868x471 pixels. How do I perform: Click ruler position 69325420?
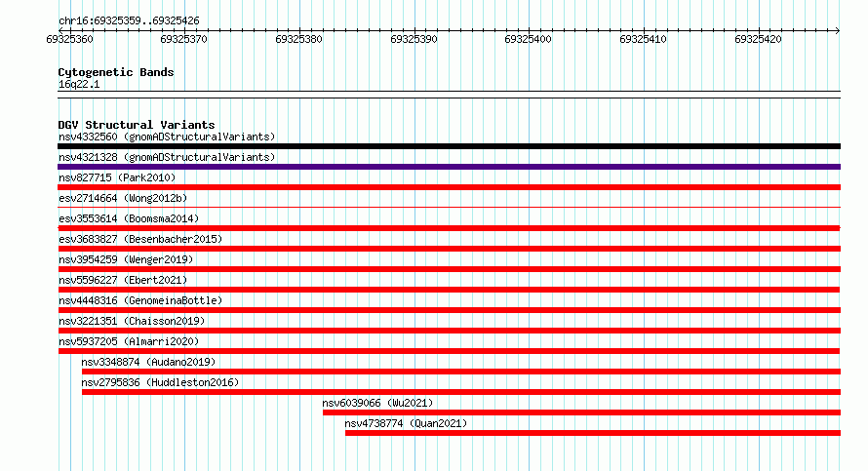tap(759, 39)
